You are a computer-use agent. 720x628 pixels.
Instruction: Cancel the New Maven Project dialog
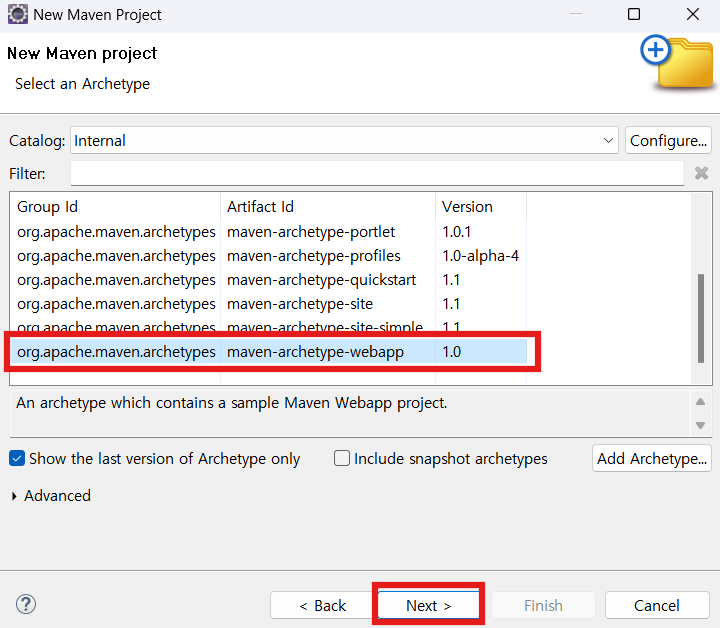[x=657, y=605]
